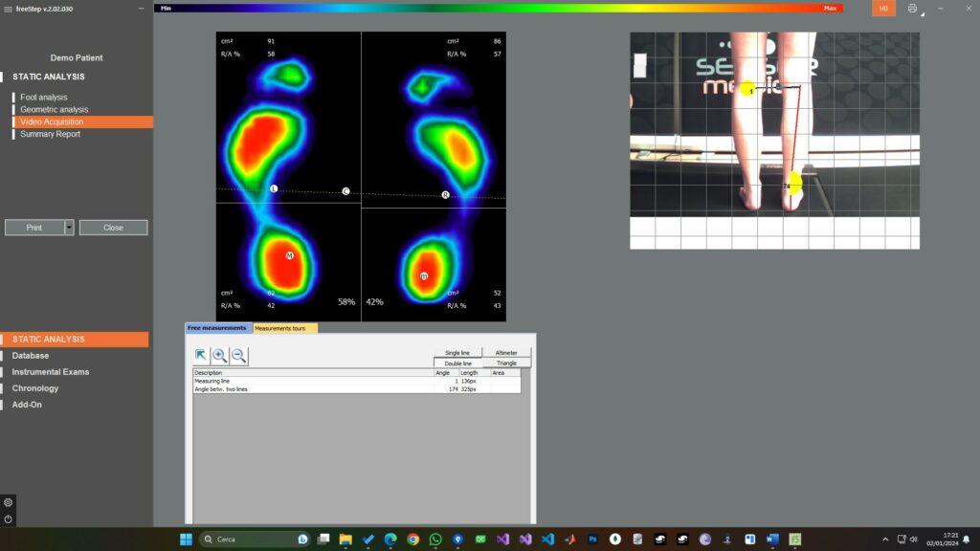Open the settings gear in the lower sidebar
980x551 pixels.
click(8, 502)
